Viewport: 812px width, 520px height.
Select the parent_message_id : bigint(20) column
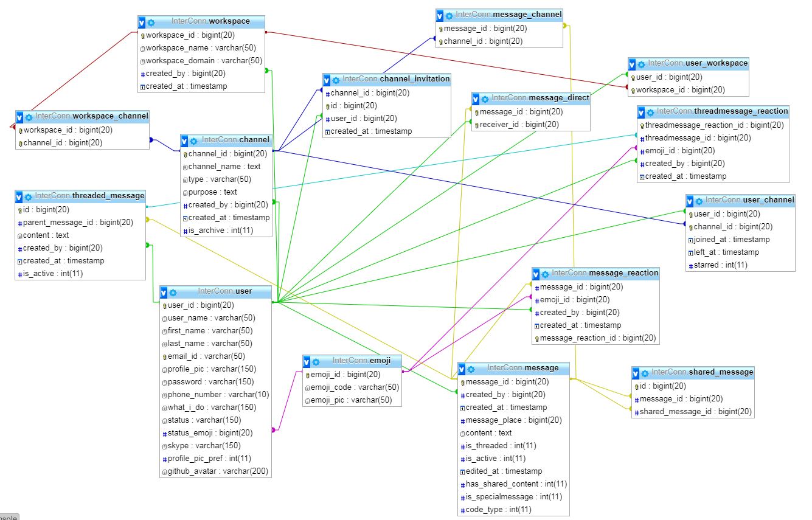click(x=80, y=223)
